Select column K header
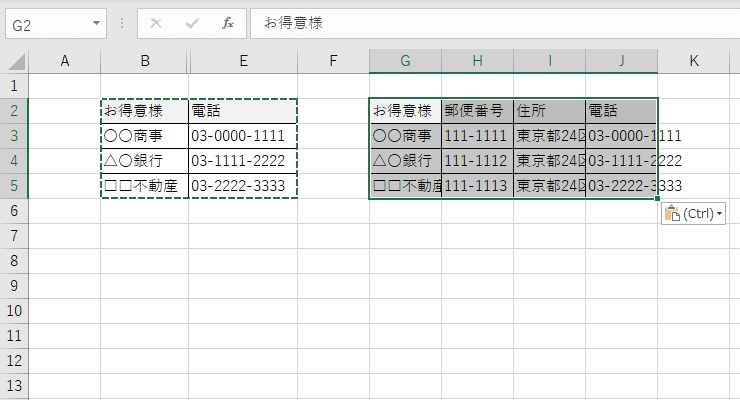Image resolution: width=740 pixels, height=400 pixels. 694,61
